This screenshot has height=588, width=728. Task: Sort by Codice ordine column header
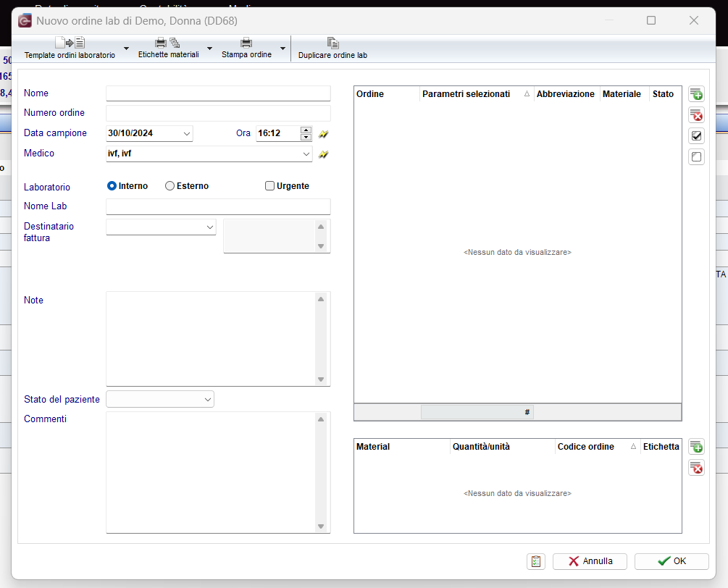597,447
